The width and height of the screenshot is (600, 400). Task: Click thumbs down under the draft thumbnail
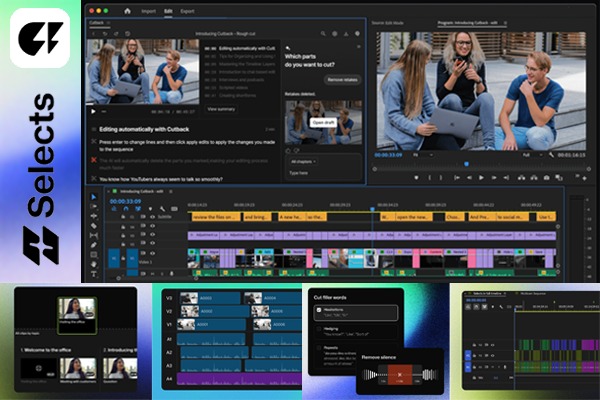(296, 151)
